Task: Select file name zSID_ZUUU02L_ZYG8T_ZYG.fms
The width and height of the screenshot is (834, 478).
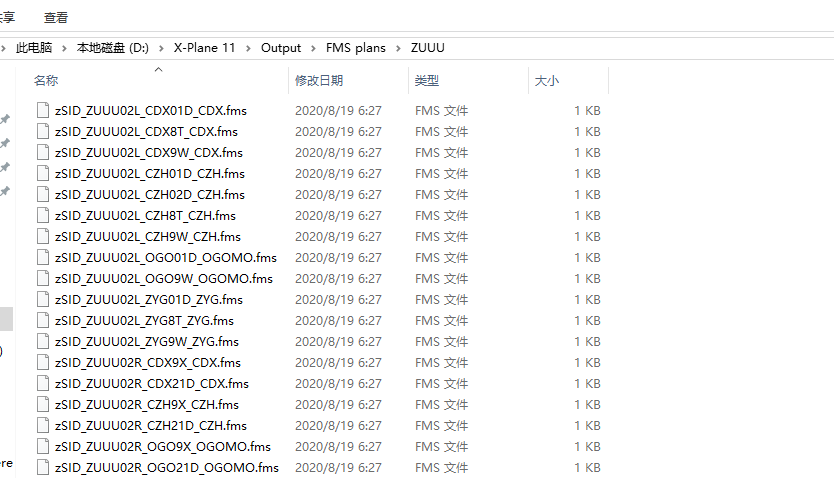Action: point(144,321)
